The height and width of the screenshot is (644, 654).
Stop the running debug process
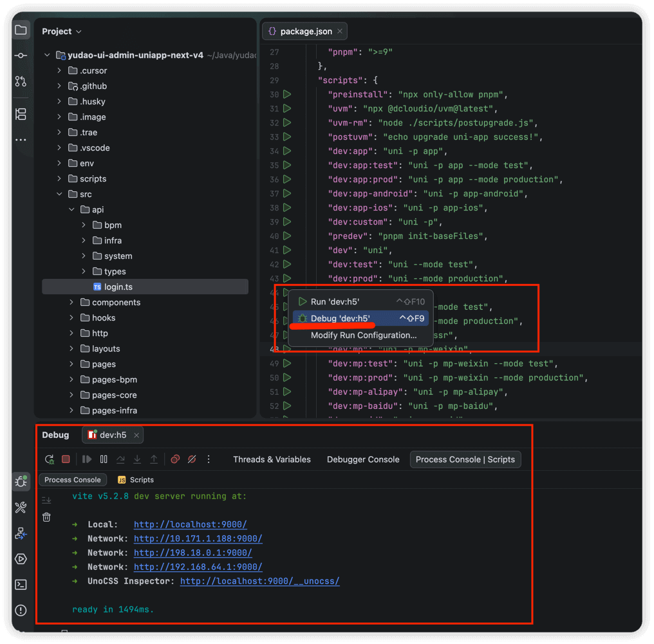(x=65, y=459)
